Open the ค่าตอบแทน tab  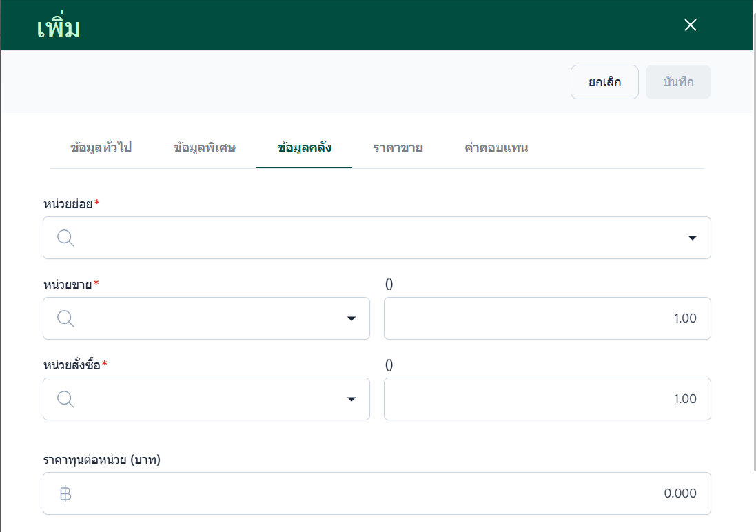pos(496,147)
